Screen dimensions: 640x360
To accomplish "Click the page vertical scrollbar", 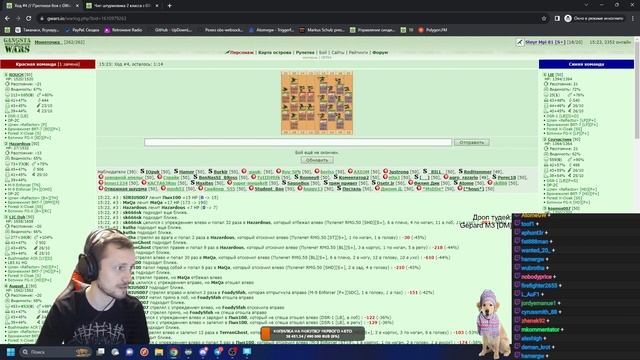I will pyautogui.click(x=637, y=90).
